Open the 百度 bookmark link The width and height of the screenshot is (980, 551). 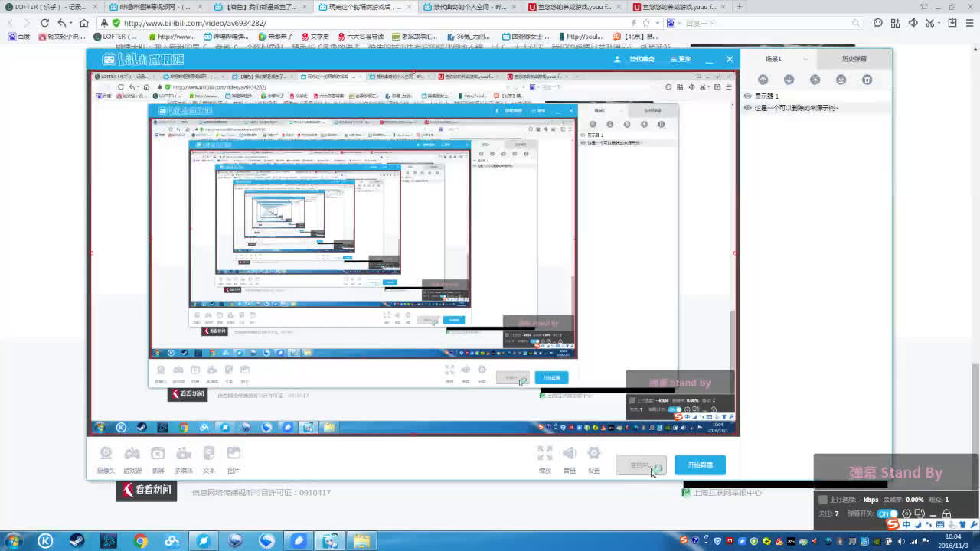(x=19, y=36)
